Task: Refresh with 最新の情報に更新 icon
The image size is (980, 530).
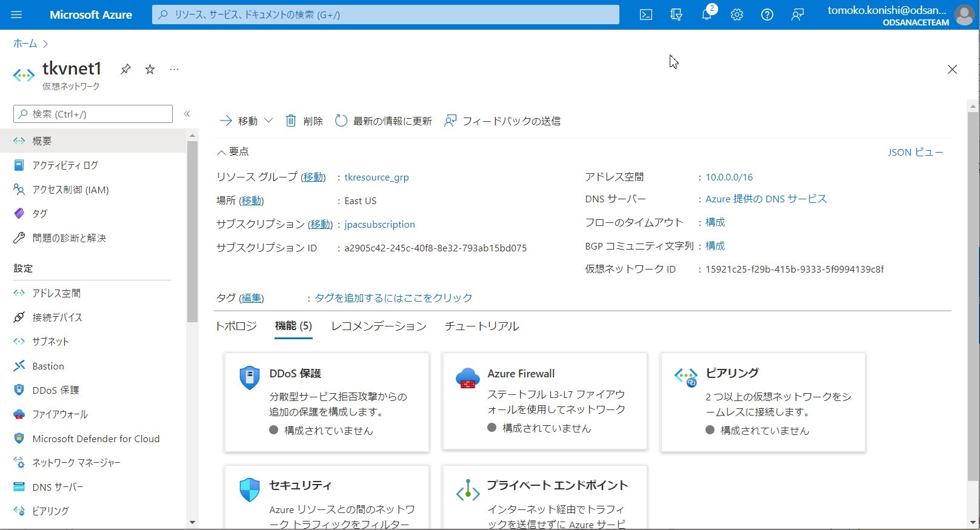Action: click(341, 121)
